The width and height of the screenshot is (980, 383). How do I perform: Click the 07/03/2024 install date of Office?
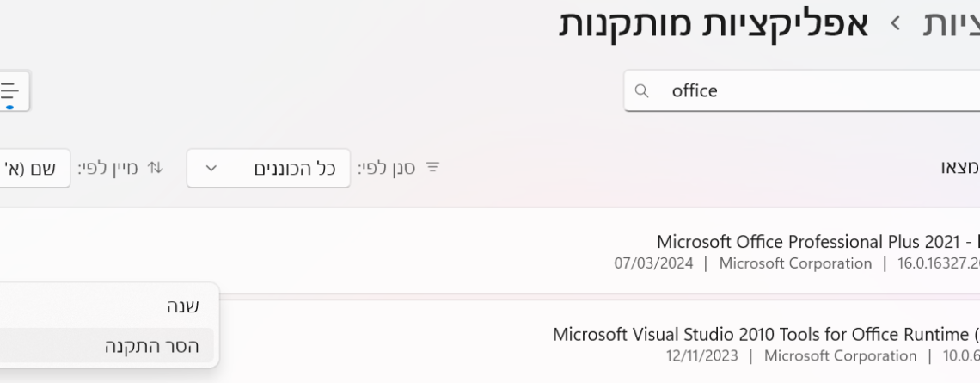click(x=654, y=263)
